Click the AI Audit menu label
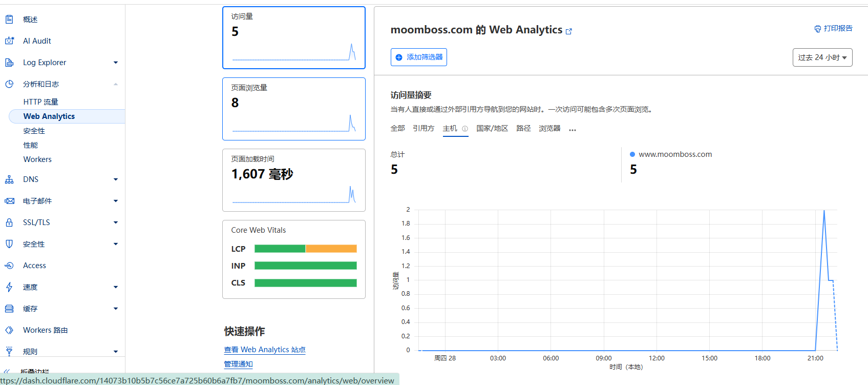The height and width of the screenshot is (385, 868). [37, 41]
